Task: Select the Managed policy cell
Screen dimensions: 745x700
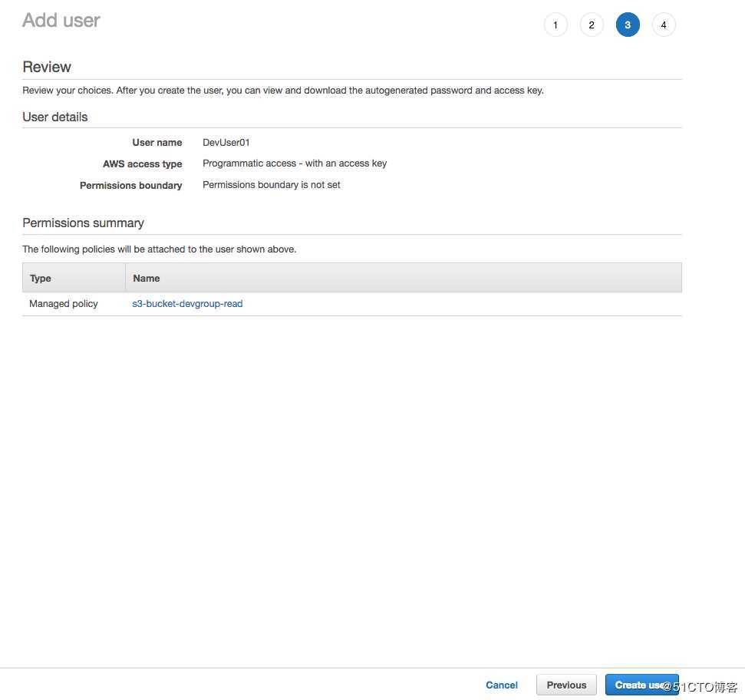Action: pyautogui.click(x=64, y=304)
